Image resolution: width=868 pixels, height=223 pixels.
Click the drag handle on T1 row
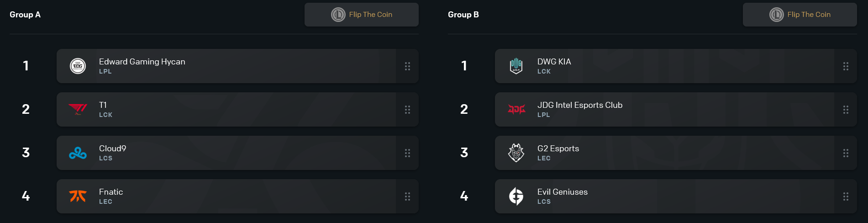click(x=407, y=110)
